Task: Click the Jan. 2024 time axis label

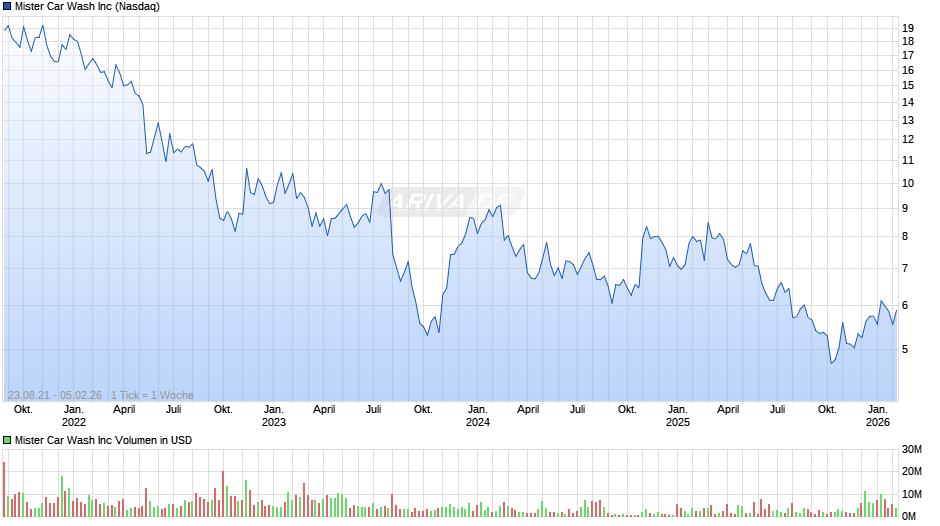Action: point(478,416)
